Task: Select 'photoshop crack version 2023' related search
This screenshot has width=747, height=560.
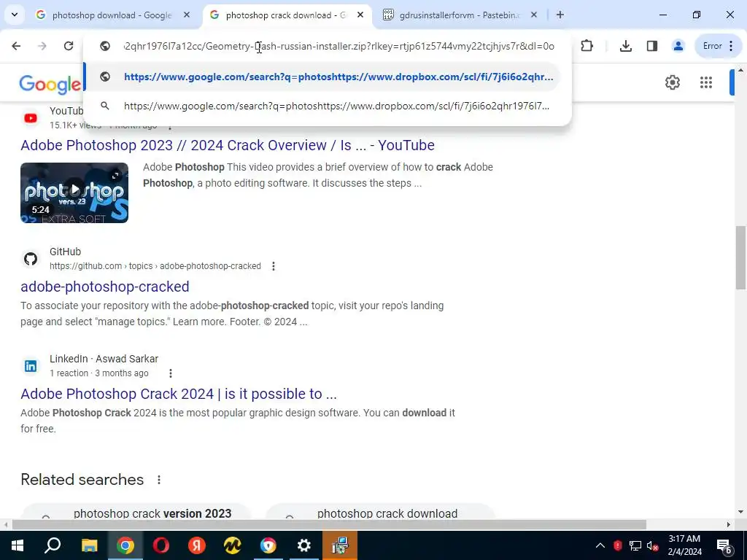Action: point(137,514)
